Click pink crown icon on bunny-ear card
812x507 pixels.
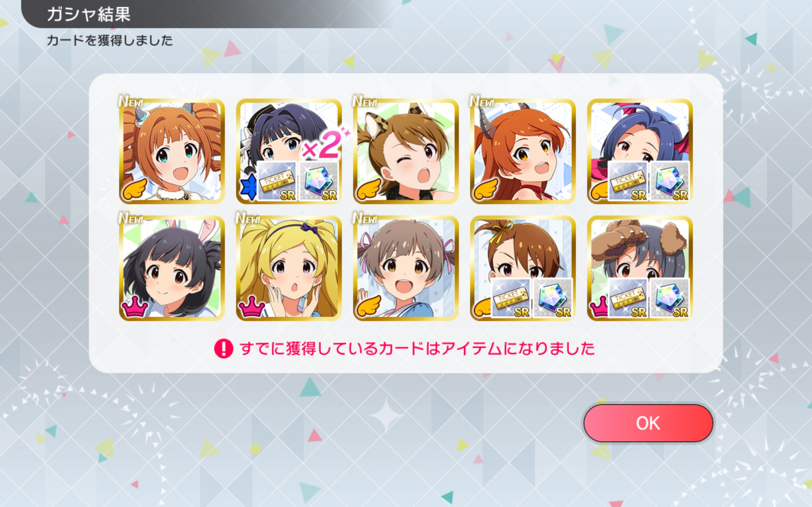point(135,306)
